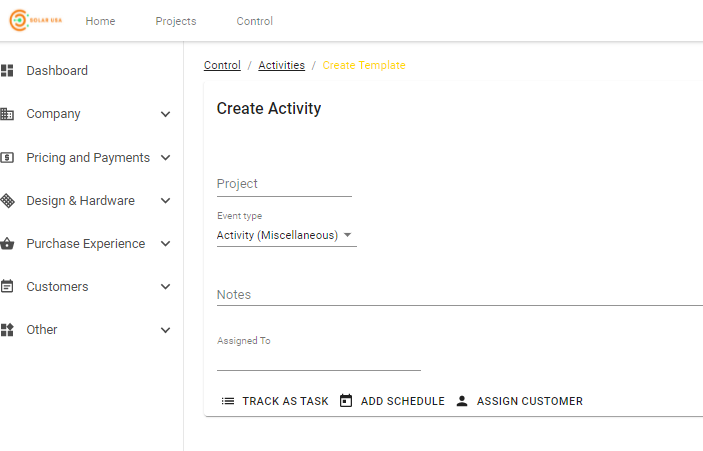Image resolution: width=703 pixels, height=451 pixels.
Task: Click the ADD SCHEDULE button
Action: click(392, 401)
